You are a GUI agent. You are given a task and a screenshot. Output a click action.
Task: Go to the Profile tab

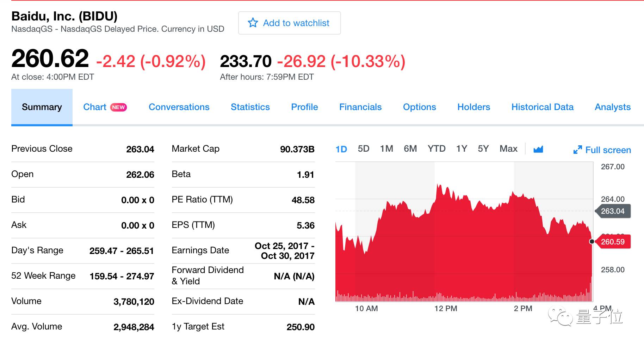(x=304, y=107)
